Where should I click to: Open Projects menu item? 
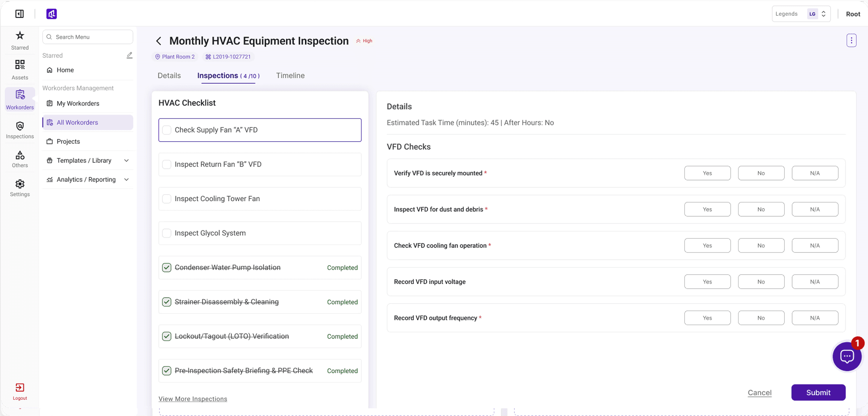tap(88, 141)
